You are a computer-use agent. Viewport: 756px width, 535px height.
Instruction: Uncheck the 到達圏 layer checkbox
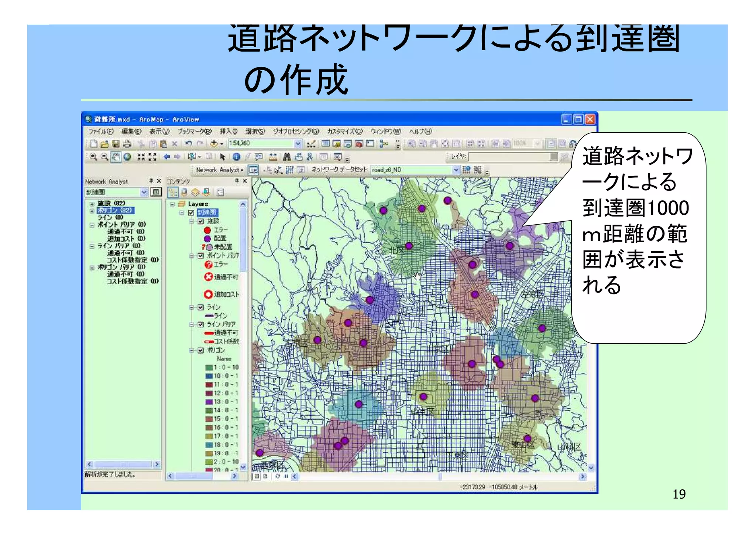[191, 213]
